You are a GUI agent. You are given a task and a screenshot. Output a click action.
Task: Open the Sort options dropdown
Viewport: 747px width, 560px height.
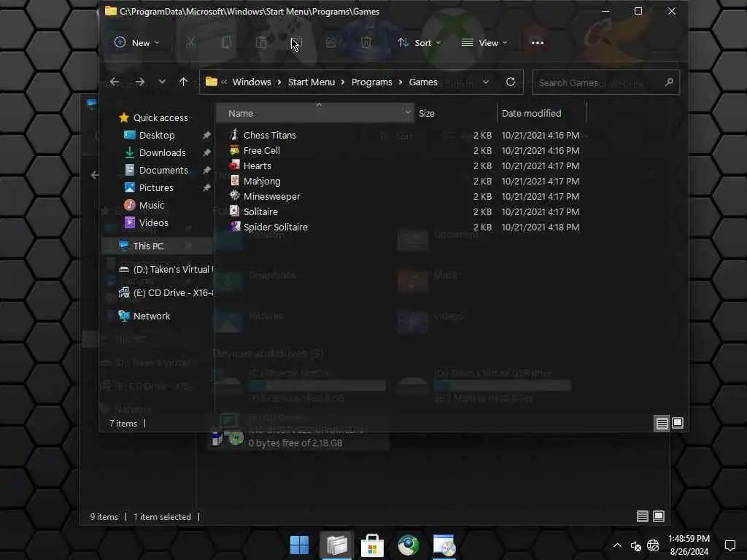(419, 43)
